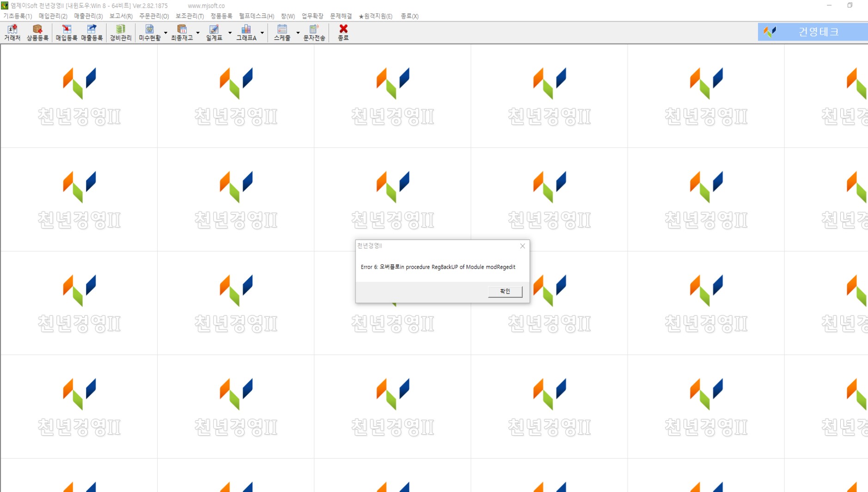Click the 종료(X) menu item

click(x=410, y=16)
